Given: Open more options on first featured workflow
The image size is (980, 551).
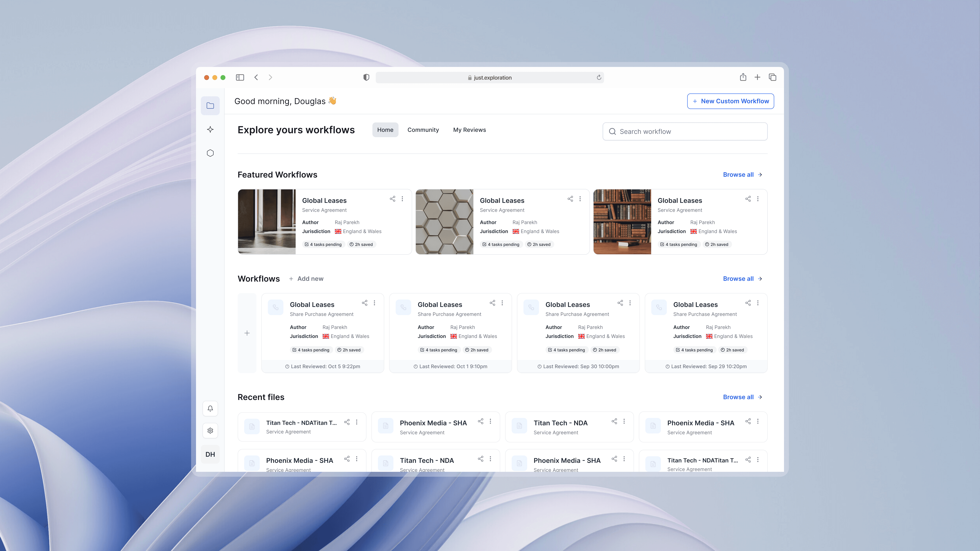Looking at the screenshot, I should [x=402, y=199].
